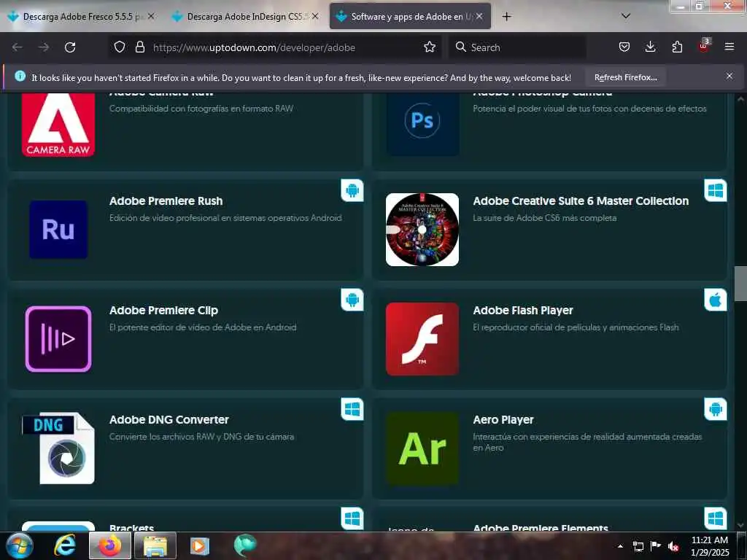This screenshot has height=560, width=747.
Task: Expand the list all tabs dropdown
Action: pyautogui.click(x=626, y=16)
